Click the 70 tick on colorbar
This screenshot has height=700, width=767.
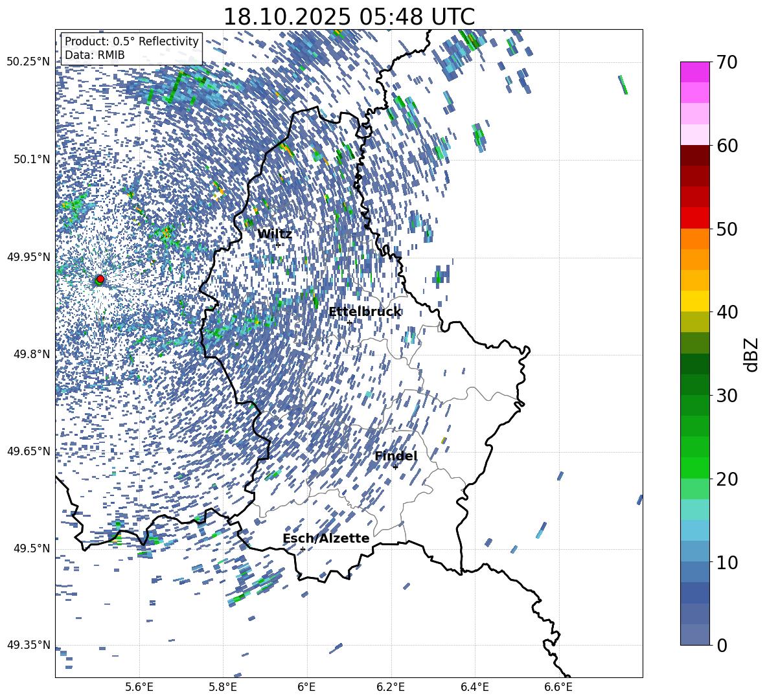727,62
